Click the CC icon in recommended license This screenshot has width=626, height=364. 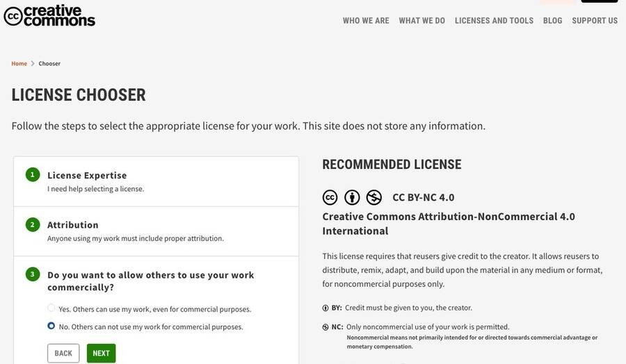pyautogui.click(x=330, y=197)
